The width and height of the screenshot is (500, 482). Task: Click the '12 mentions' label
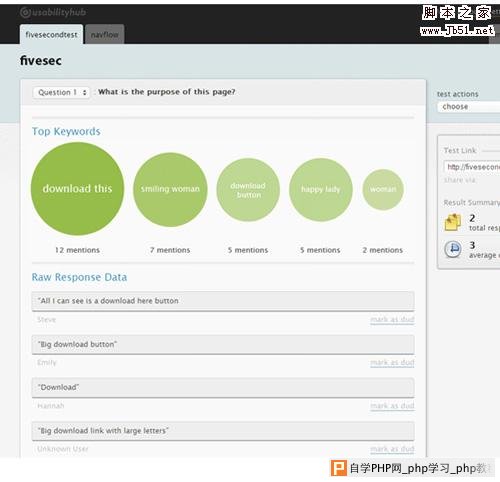click(x=77, y=250)
